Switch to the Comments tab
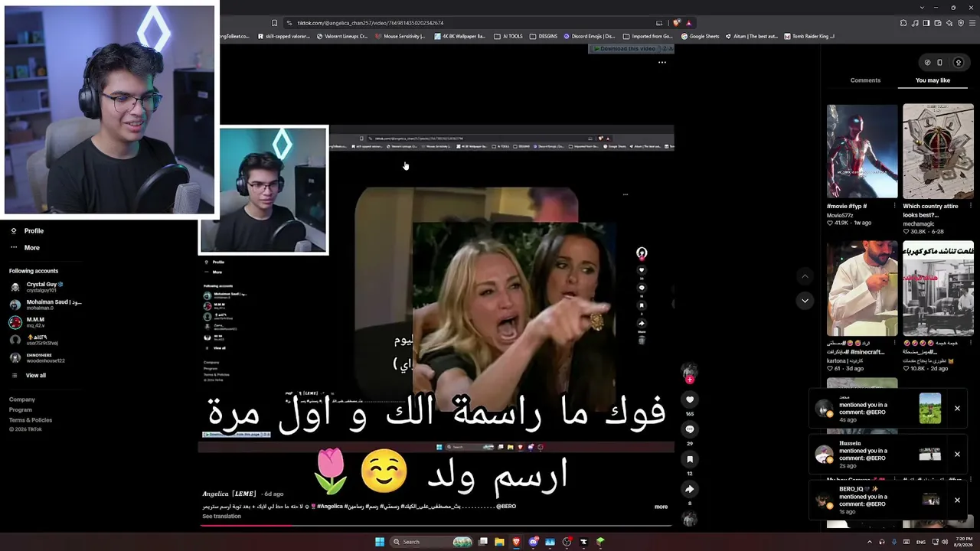 pyautogui.click(x=865, y=80)
